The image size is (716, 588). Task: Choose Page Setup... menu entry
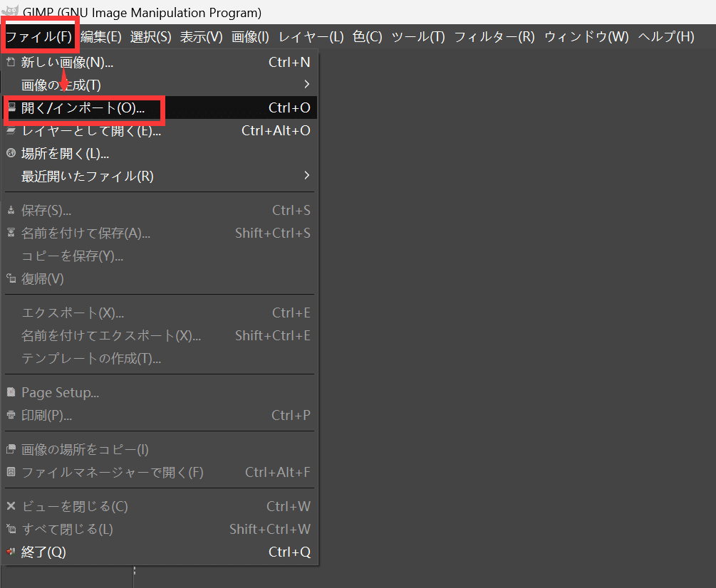pyautogui.click(x=160, y=393)
